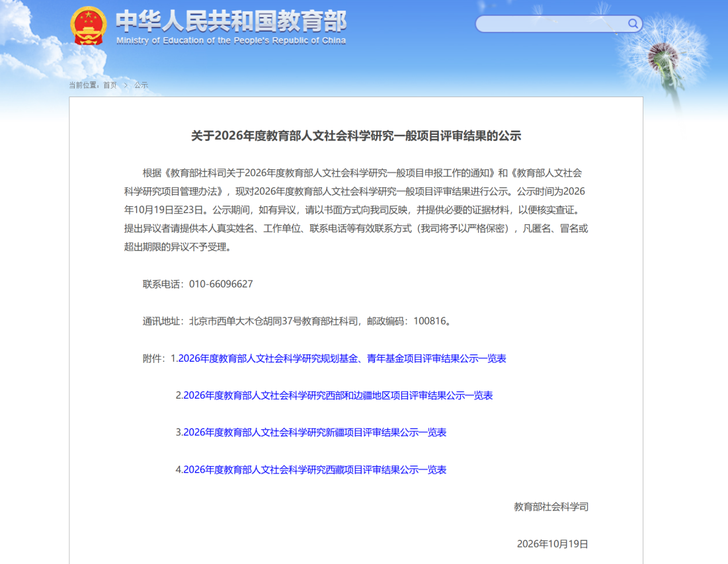The image size is (728, 564).
Task: Click the 当前位置 breadcrumb label
Action: tap(83, 85)
